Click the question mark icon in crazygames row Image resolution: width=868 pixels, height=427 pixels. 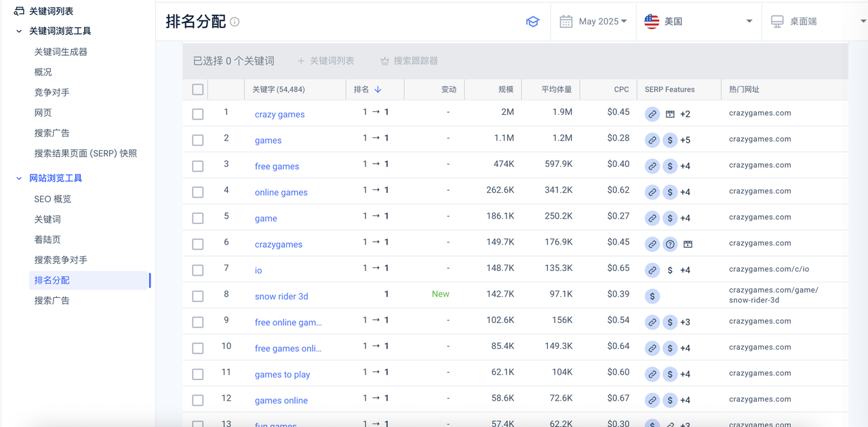(x=670, y=244)
